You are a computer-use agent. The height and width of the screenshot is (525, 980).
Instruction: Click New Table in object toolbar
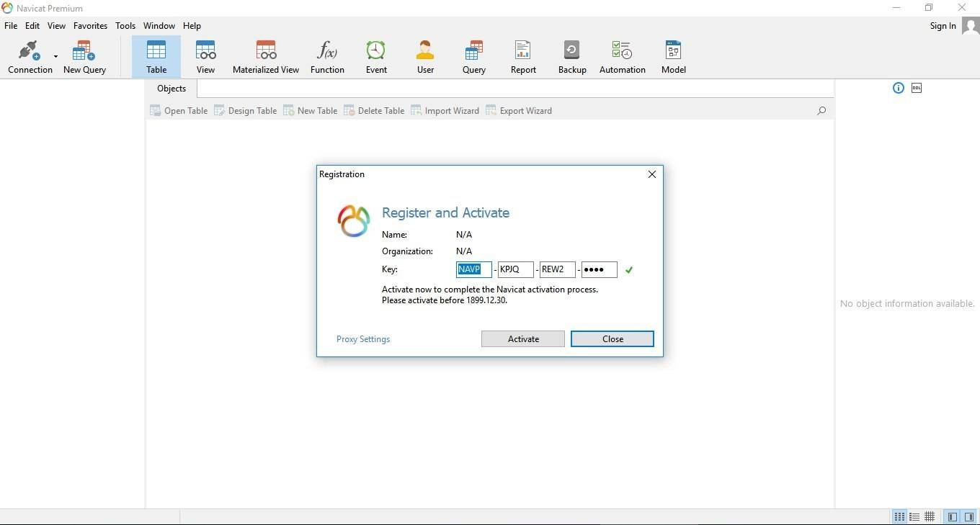(311, 111)
